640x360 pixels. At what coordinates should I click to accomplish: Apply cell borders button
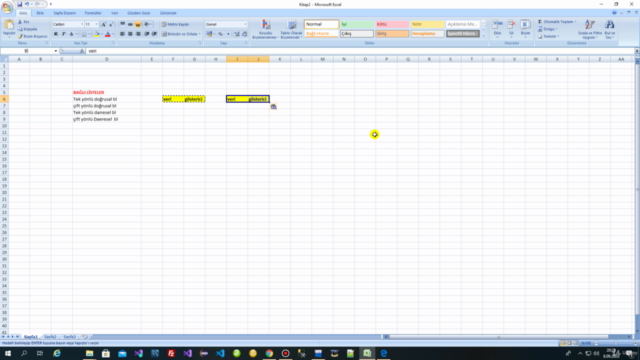(x=84, y=34)
